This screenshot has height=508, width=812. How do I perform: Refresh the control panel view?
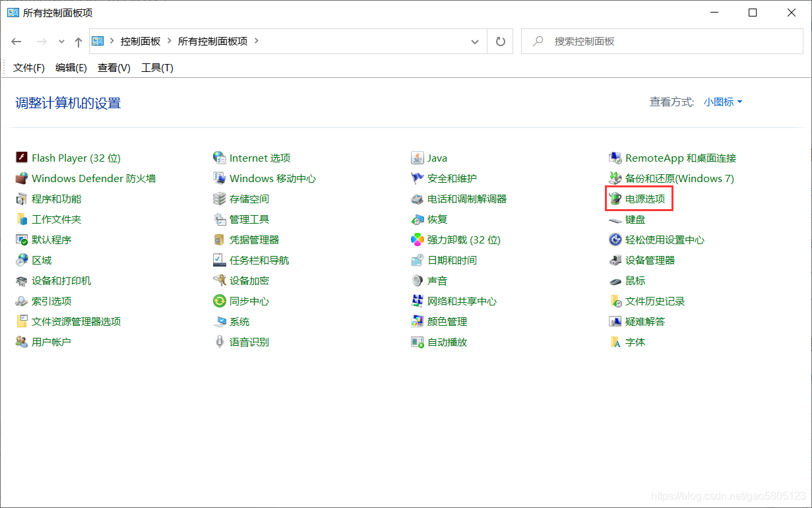point(500,41)
